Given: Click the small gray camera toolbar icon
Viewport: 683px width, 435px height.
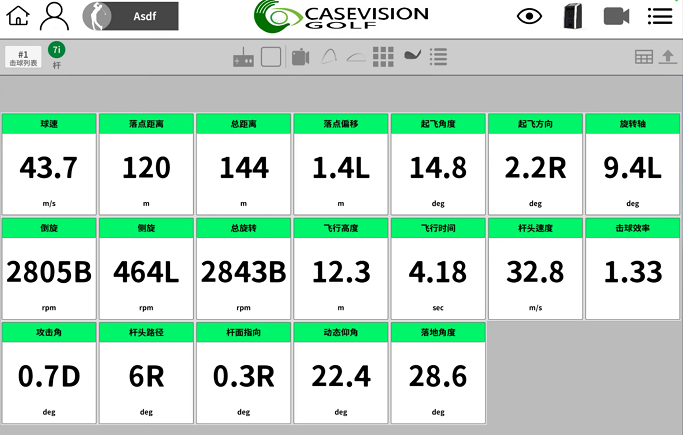Looking at the screenshot, I should 300,57.
